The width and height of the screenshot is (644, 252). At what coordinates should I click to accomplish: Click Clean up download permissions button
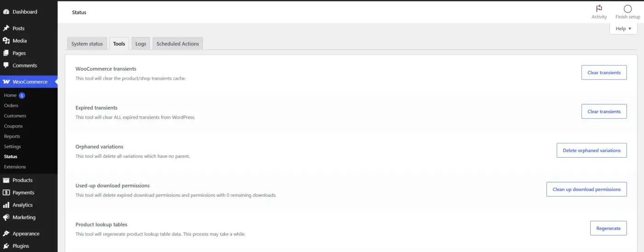coord(586,189)
